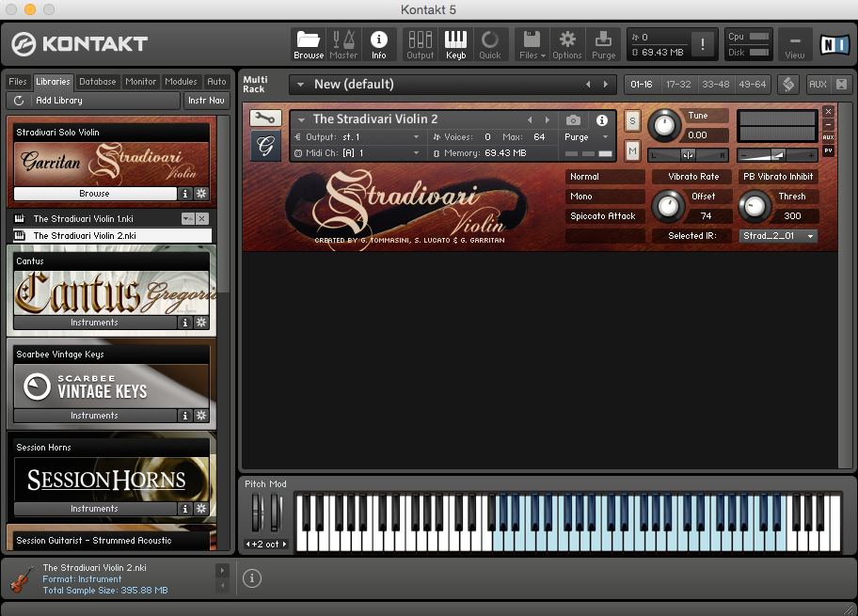Open the Multi Rack preset dropdown
The width and height of the screenshot is (858, 616).
coord(300,85)
